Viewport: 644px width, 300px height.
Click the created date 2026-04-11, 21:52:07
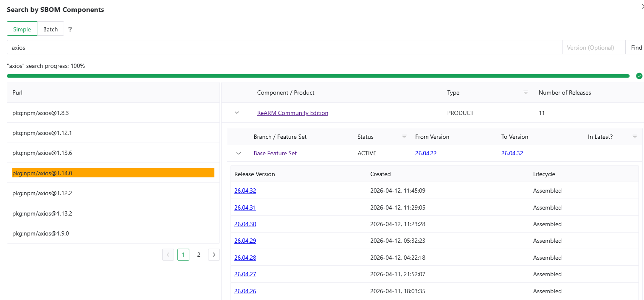coord(398,274)
